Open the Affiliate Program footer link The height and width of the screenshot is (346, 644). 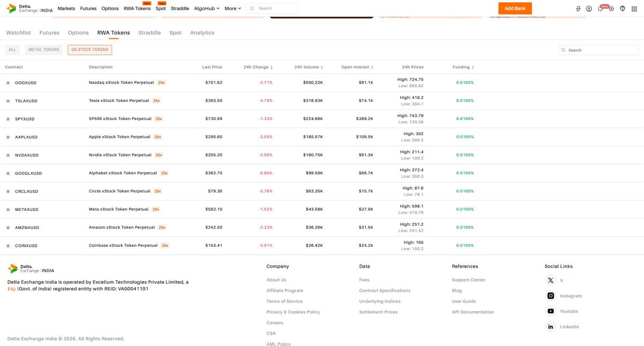click(x=285, y=291)
